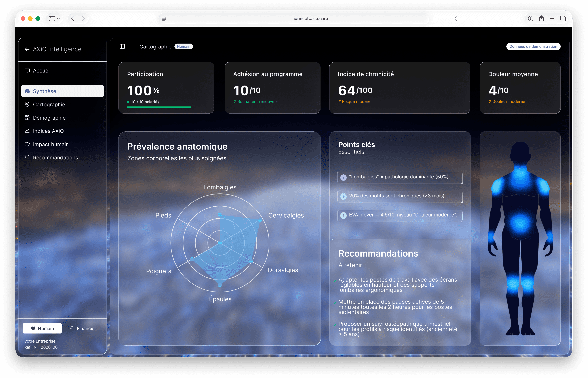
Task: Show the tab overview icon
Action: click(x=563, y=19)
